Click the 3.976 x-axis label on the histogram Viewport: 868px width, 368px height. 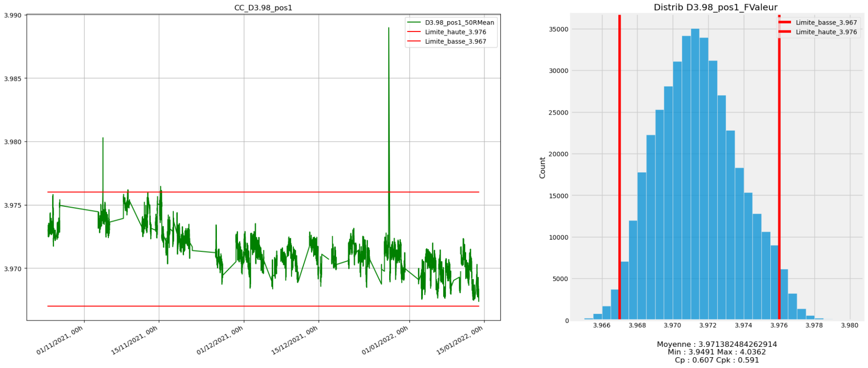pyautogui.click(x=779, y=325)
